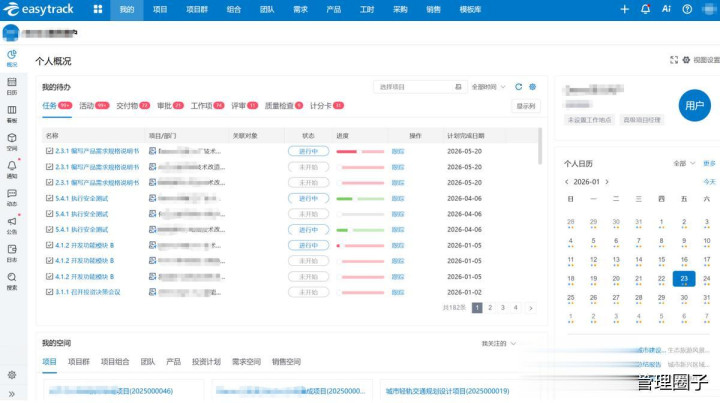
Task: Expand the 全部时间 time filter dropdown
Action: [488, 87]
